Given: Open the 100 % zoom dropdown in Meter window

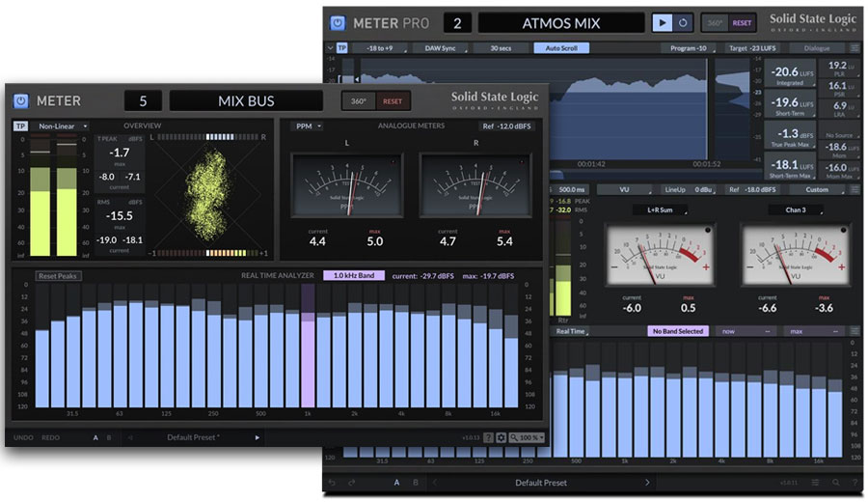Looking at the screenshot, I should (x=527, y=437).
